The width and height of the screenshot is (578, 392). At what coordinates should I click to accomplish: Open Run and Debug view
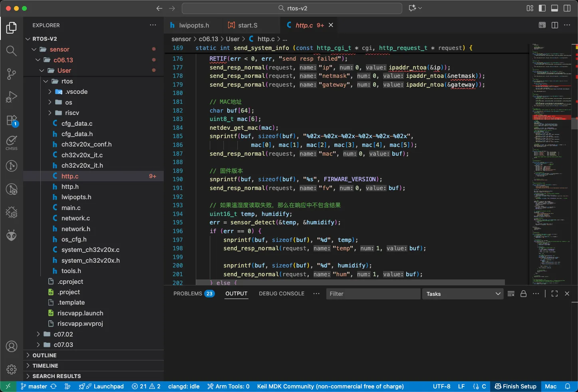(x=11, y=97)
